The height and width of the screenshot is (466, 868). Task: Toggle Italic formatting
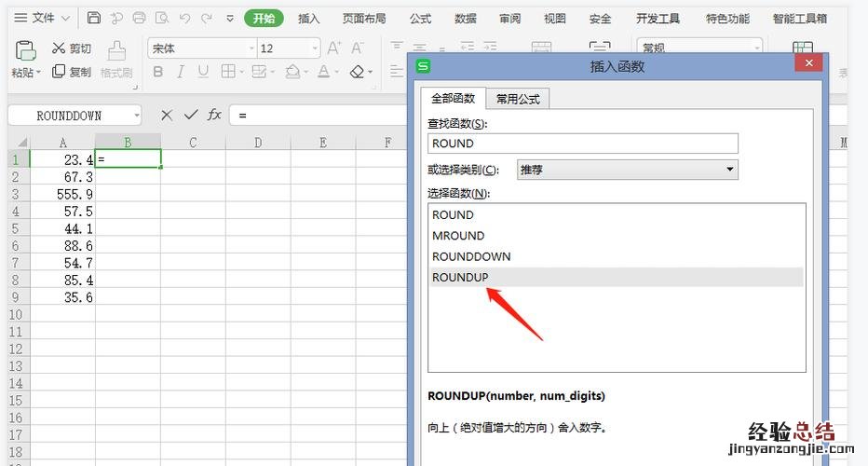[x=180, y=72]
